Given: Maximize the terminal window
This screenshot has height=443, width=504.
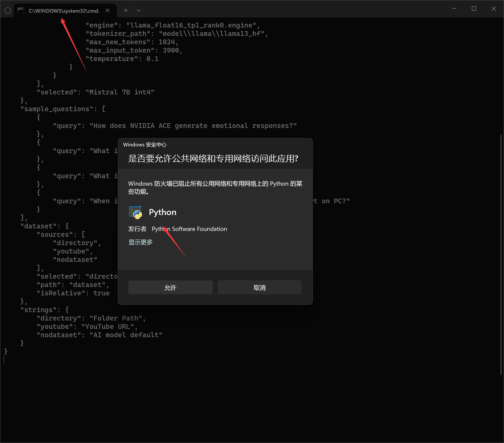Looking at the screenshot, I should (x=474, y=9).
